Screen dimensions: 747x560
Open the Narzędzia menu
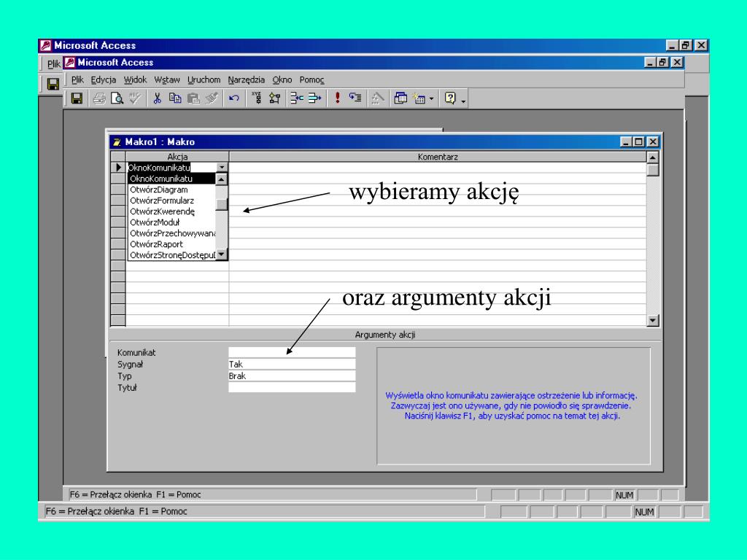pos(246,79)
